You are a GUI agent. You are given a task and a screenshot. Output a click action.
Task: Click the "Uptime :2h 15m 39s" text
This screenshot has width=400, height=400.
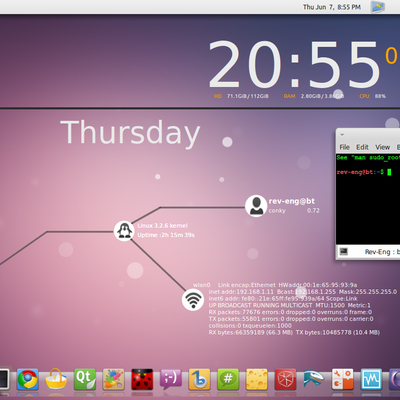pos(166,235)
